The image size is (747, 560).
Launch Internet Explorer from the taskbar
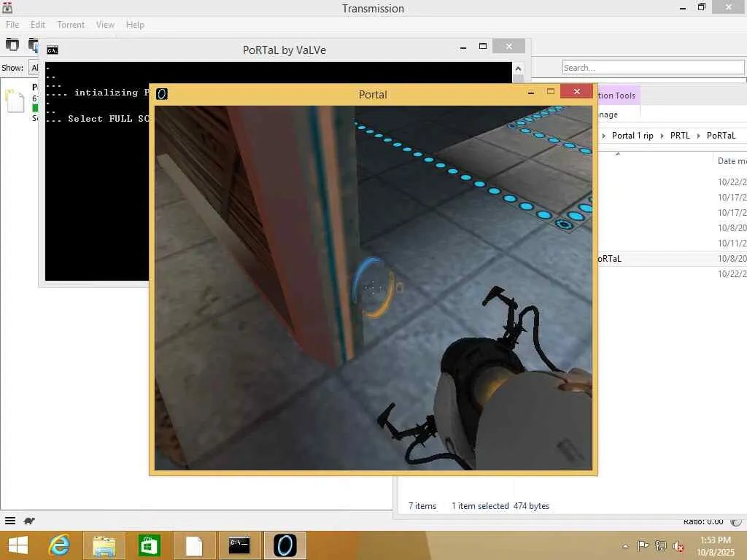59,545
